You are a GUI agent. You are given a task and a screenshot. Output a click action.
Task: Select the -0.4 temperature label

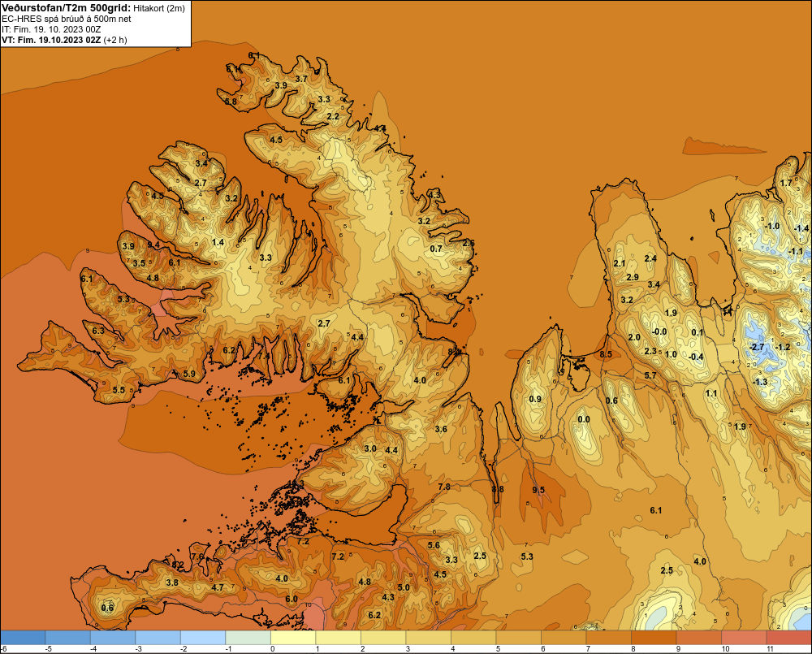point(696,357)
